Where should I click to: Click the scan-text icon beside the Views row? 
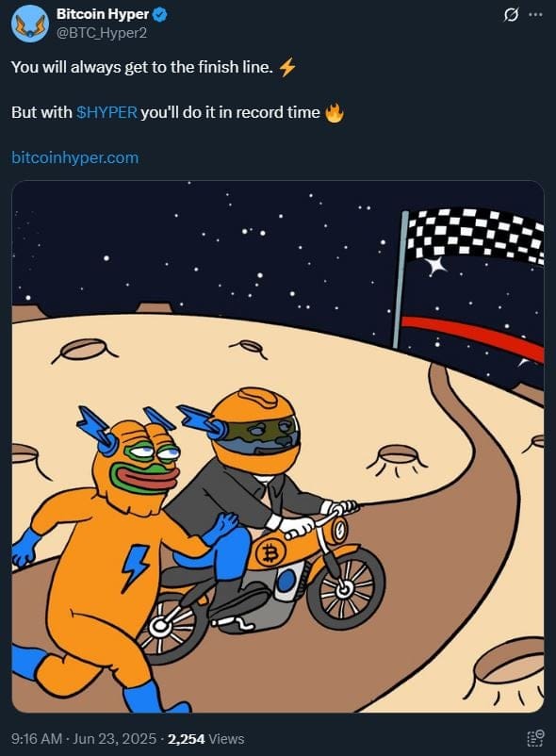tap(535, 738)
